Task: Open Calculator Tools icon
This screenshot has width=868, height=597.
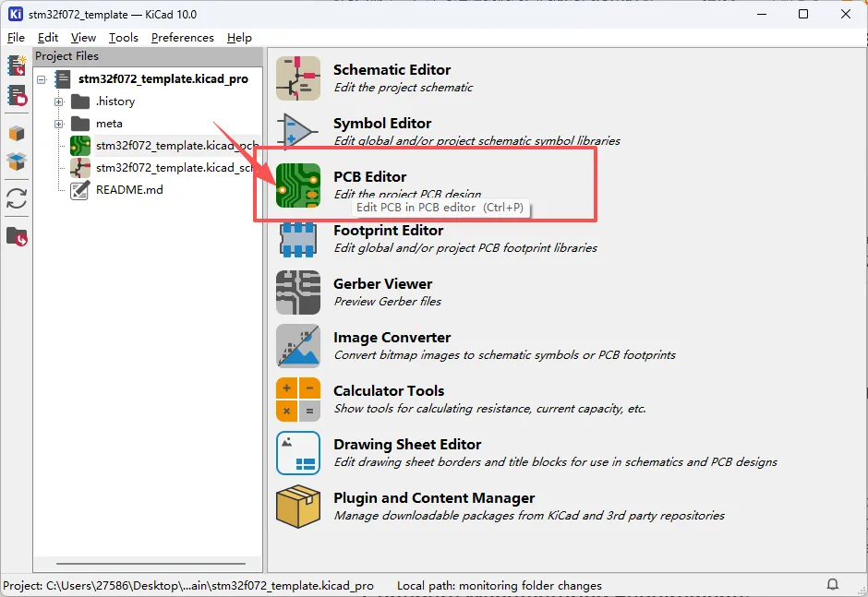Action: click(298, 400)
